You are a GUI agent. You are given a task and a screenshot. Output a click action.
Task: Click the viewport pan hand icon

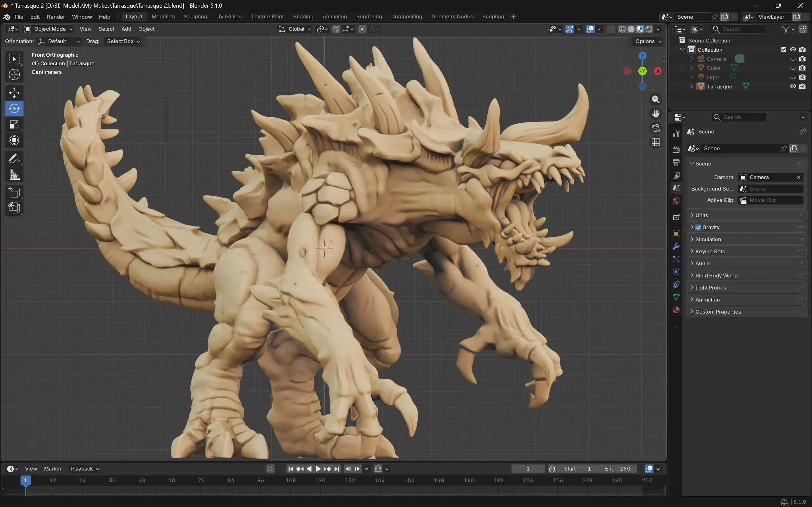tap(655, 114)
